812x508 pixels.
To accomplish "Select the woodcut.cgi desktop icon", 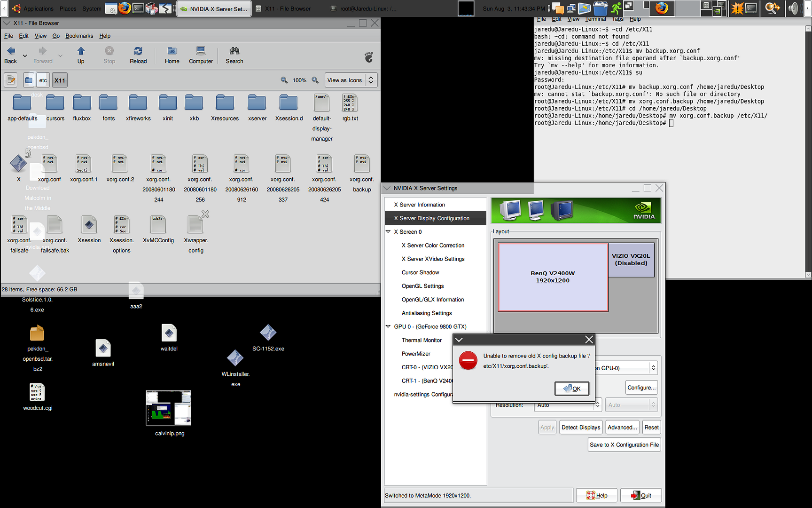I will point(38,397).
